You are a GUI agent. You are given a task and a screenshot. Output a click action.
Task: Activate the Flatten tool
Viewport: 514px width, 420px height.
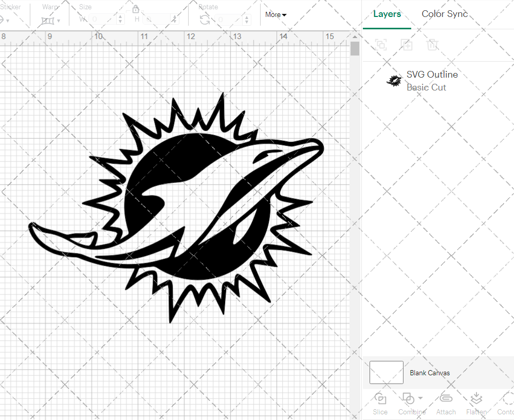pos(476,399)
